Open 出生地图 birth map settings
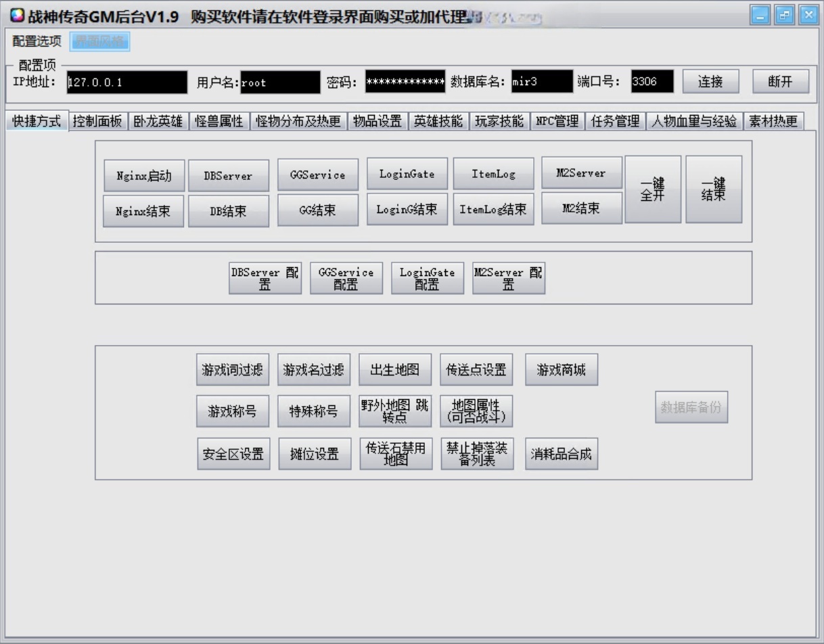This screenshot has width=824, height=644. 395,369
